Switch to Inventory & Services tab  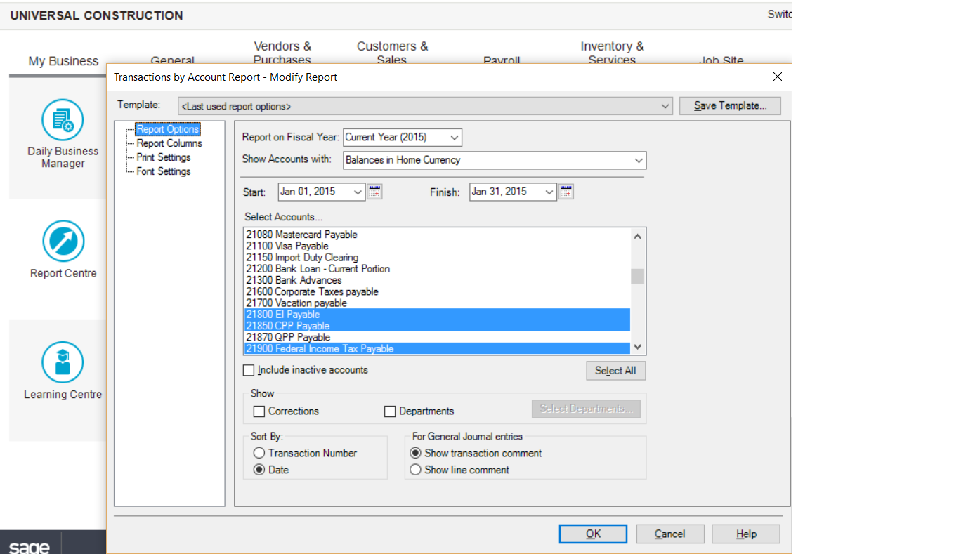click(x=612, y=53)
